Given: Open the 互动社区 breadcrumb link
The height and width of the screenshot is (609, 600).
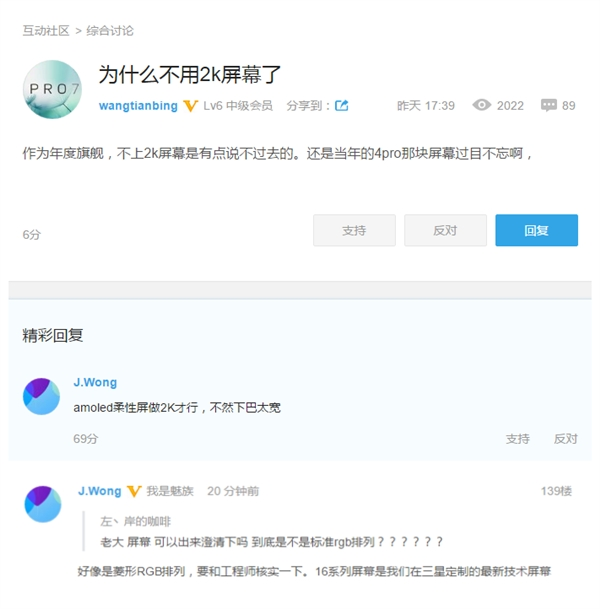Looking at the screenshot, I should click(46, 31).
